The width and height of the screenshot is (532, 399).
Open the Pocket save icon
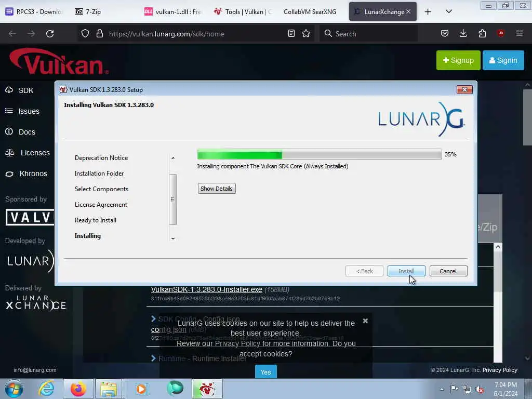(x=445, y=34)
